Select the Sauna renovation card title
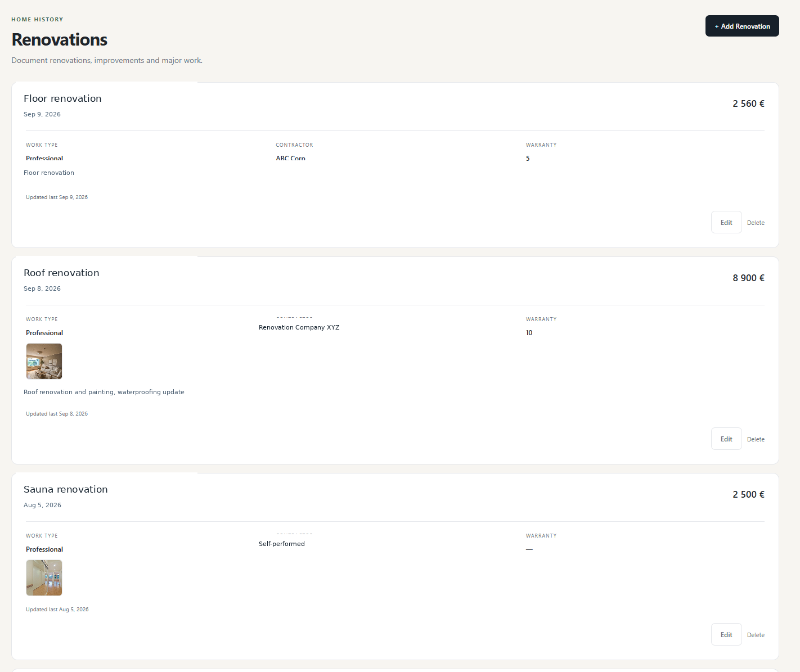The image size is (800, 672). 66,489
